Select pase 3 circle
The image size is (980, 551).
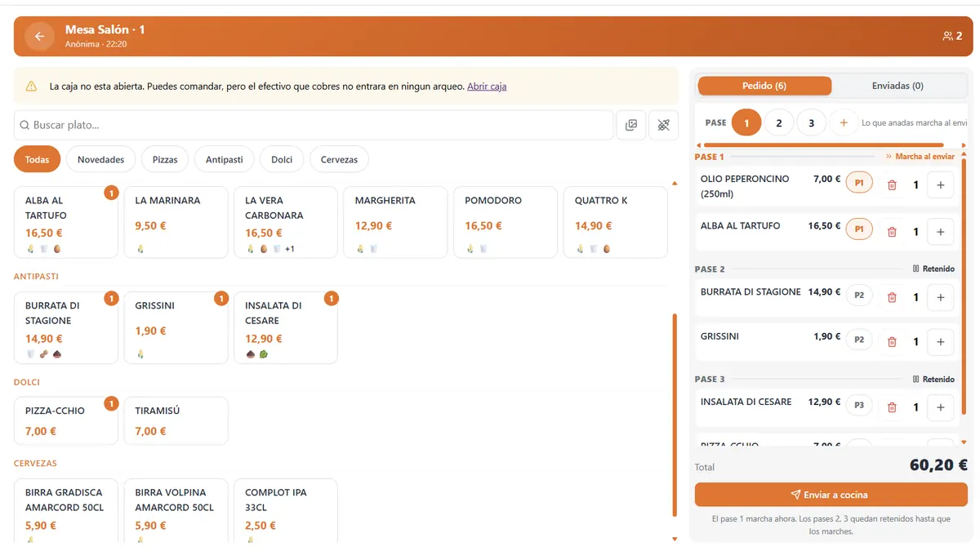click(811, 123)
